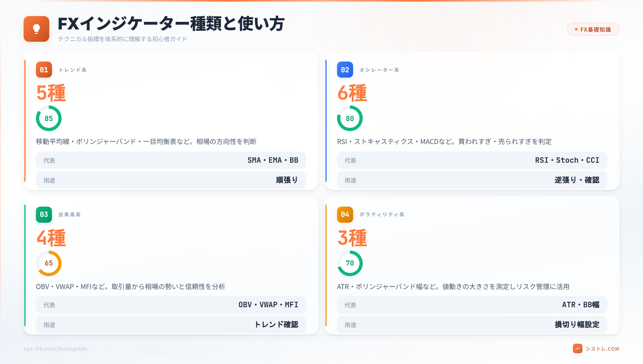
Task: Click the シストレ.COM chart logo icon
Action: tap(577, 348)
